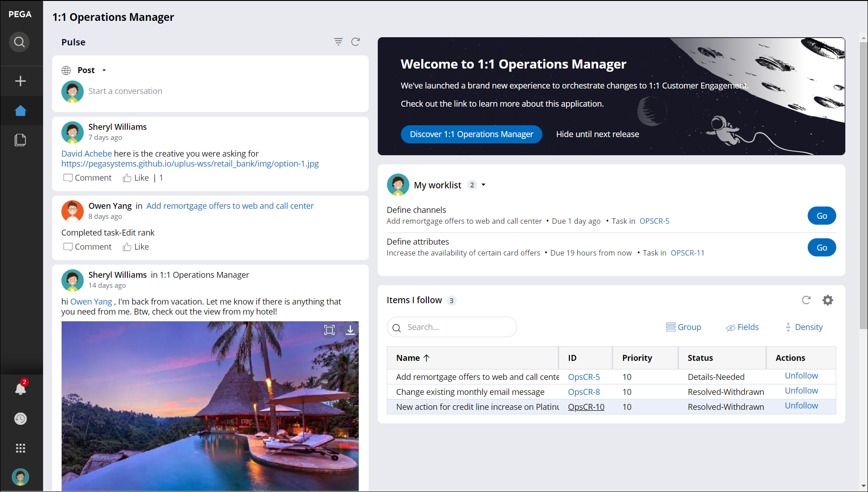The height and width of the screenshot is (492, 868).
Task: Open the Pulse filter icon
Action: click(x=338, y=42)
